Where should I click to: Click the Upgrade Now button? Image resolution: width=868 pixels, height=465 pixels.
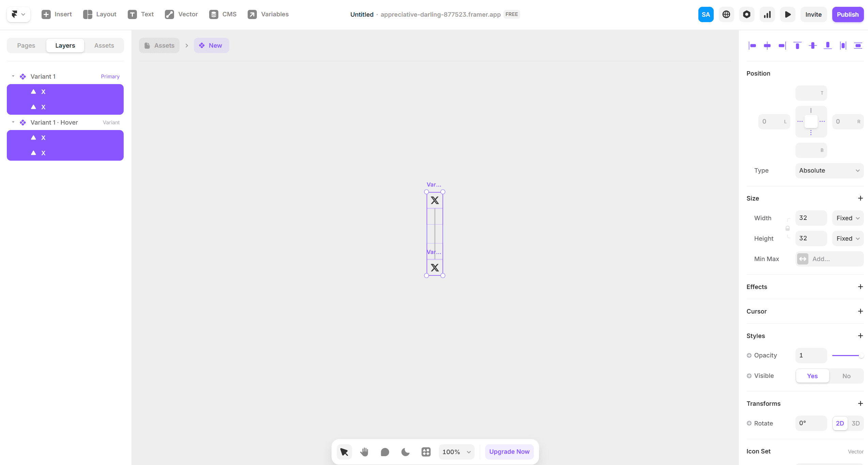509,452
